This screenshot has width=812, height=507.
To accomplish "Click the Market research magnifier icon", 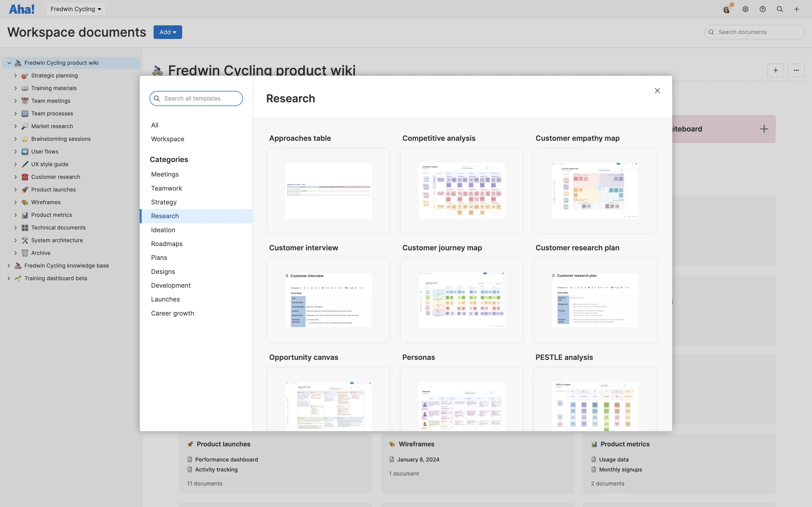I will [x=24, y=126].
